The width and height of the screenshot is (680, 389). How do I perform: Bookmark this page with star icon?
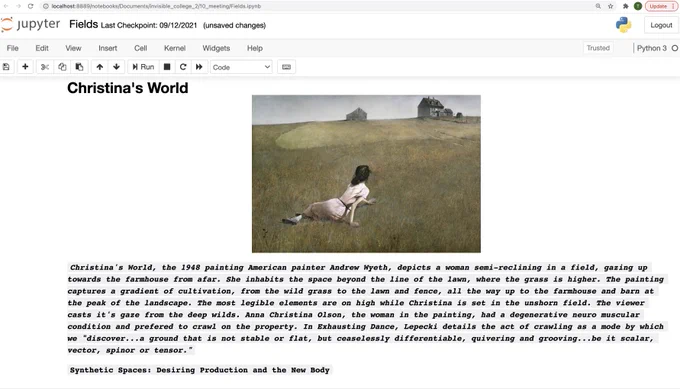point(611,6)
